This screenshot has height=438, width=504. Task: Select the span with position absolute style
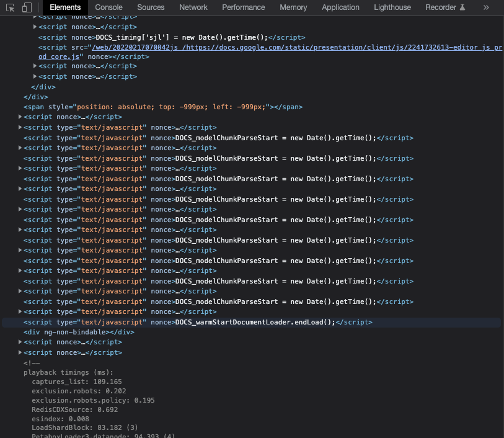click(x=163, y=107)
